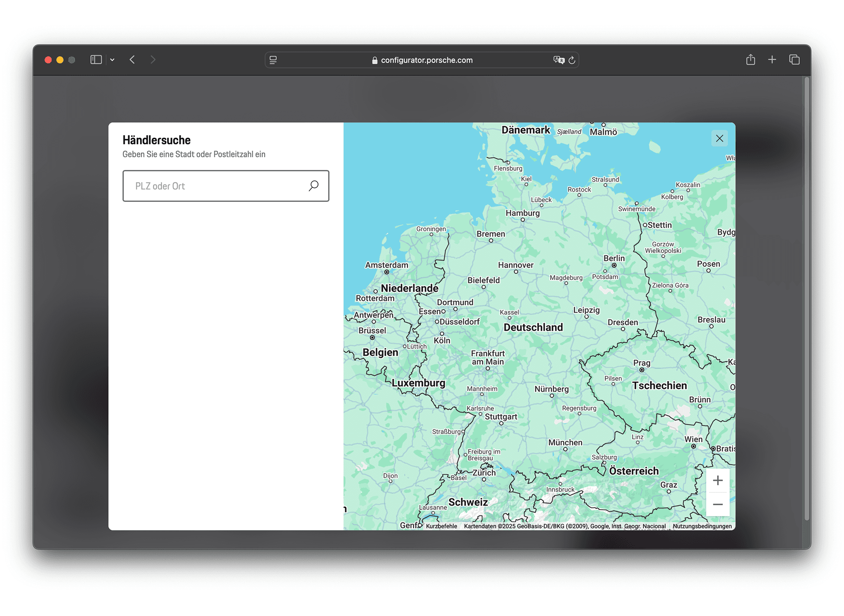Viewport: 844px width, 616px height.
Task: Click Nürnberg on the map
Action: click(x=552, y=389)
